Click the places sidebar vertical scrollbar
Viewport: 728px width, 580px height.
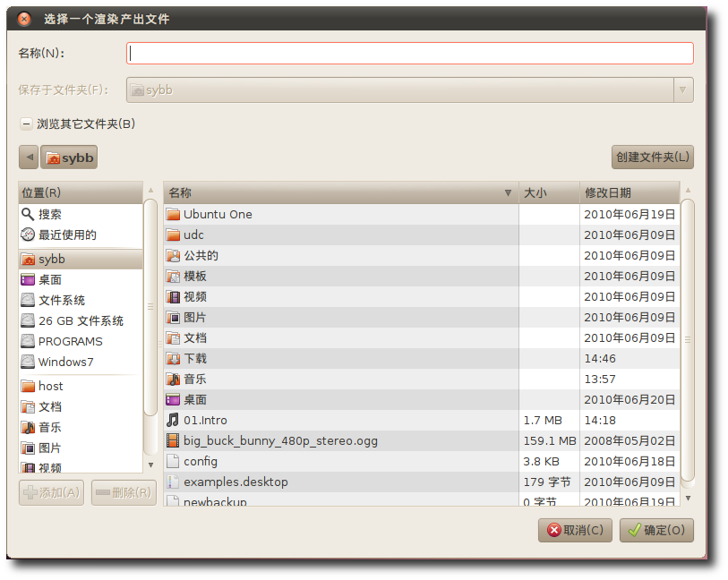(150, 307)
